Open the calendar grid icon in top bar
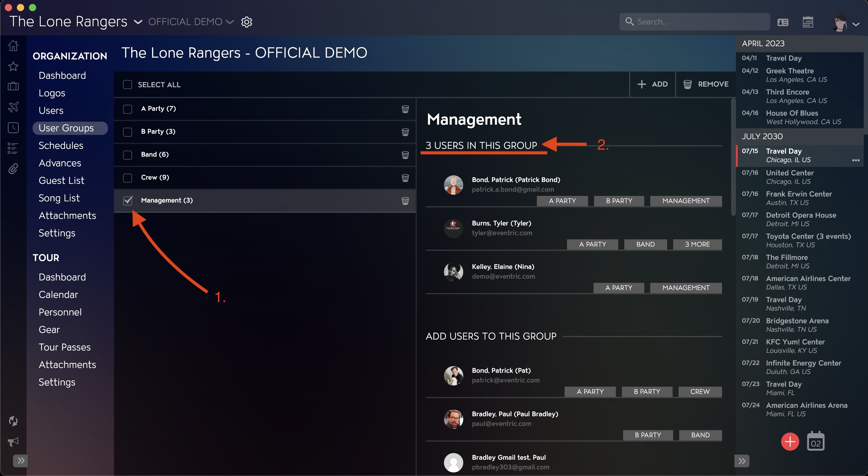This screenshot has height=476, width=868. (x=808, y=22)
